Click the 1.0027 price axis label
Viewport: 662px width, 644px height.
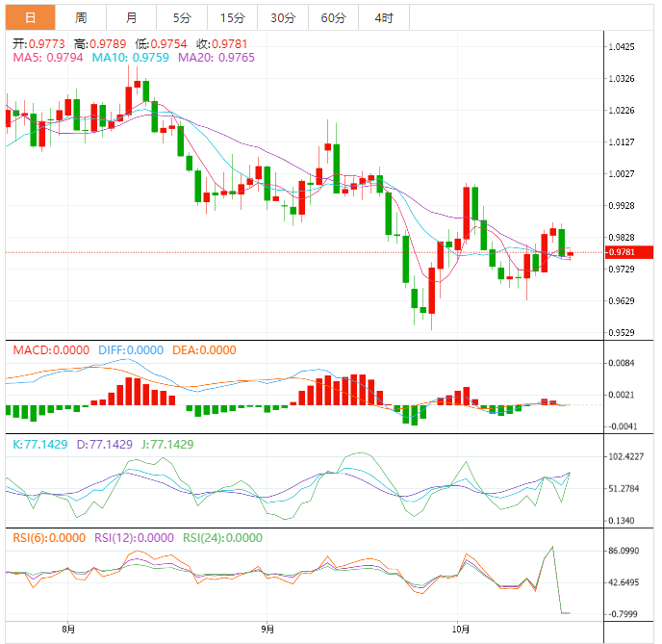pos(621,174)
